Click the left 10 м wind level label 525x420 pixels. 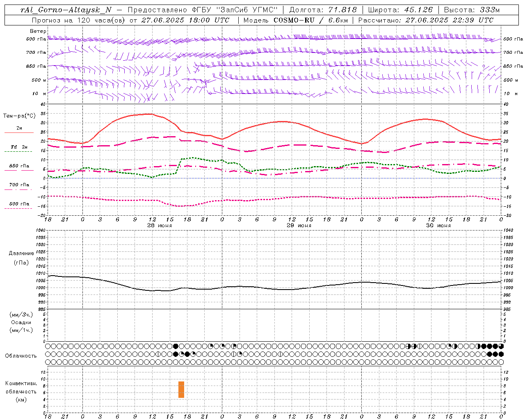(x=39, y=94)
